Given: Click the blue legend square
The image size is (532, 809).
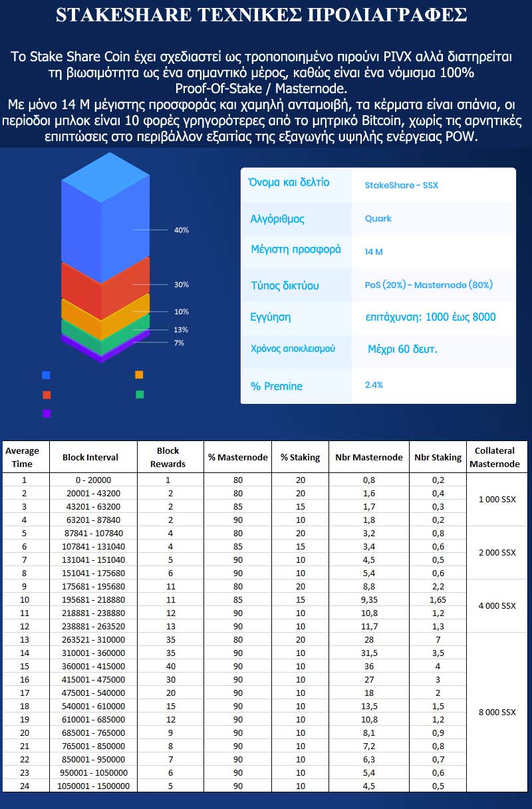Looking at the screenshot, I should [x=46, y=375].
